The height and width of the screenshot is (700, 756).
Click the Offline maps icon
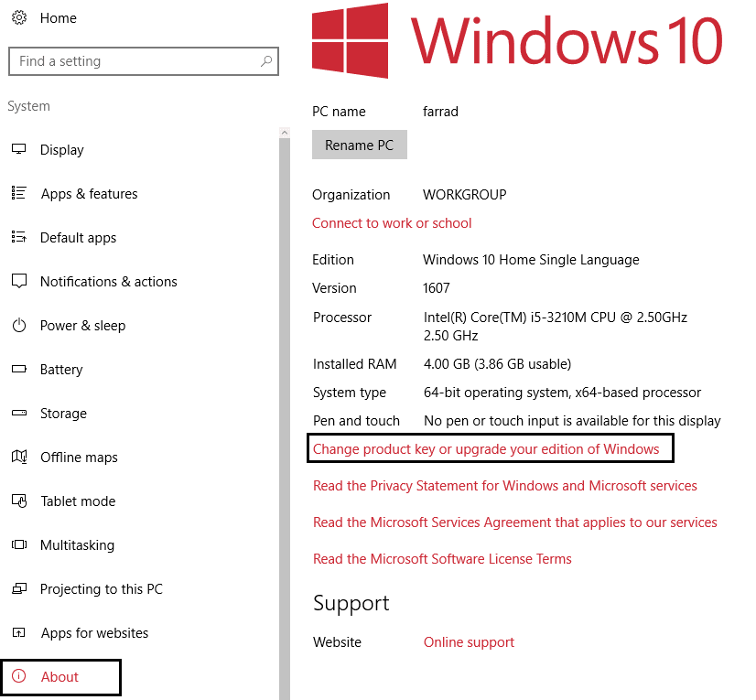tap(19, 457)
